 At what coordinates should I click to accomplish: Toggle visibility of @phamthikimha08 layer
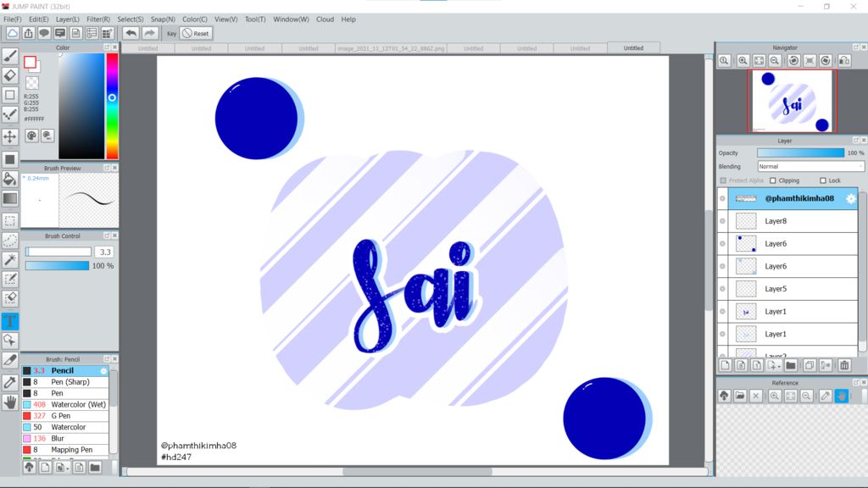pyautogui.click(x=722, y=198)
